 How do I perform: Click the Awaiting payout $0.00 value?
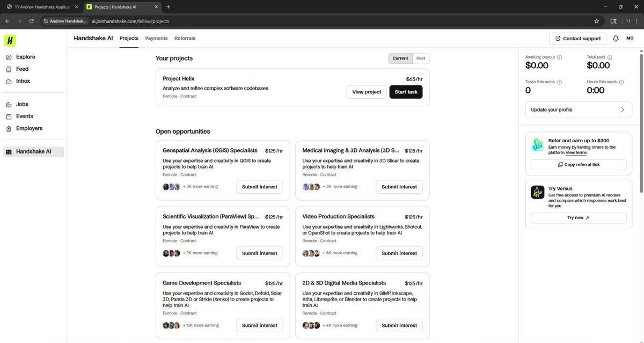537,65
